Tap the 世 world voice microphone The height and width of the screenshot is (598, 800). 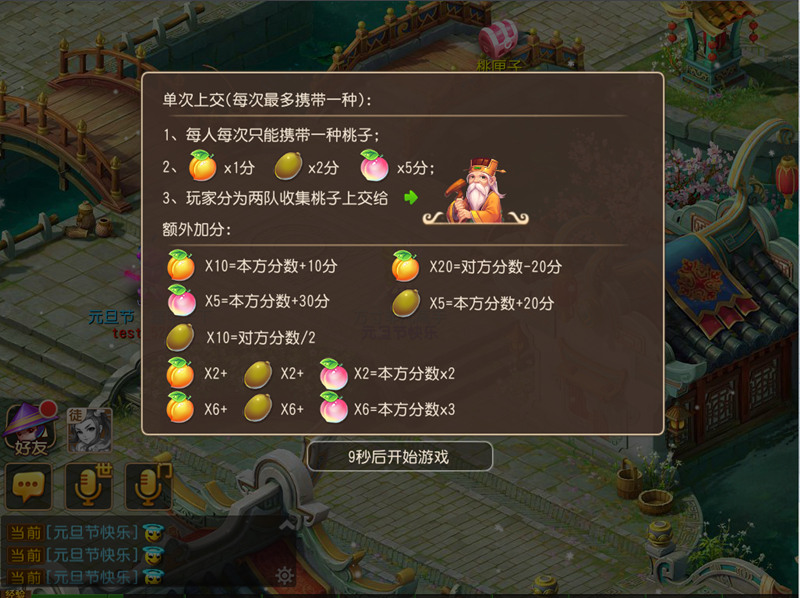(89, 486)
